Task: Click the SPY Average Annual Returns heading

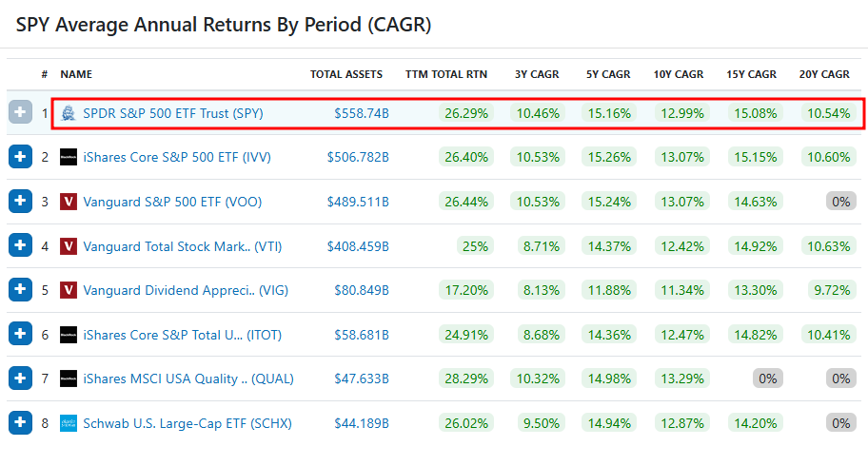Action: (x=223, y=25)
